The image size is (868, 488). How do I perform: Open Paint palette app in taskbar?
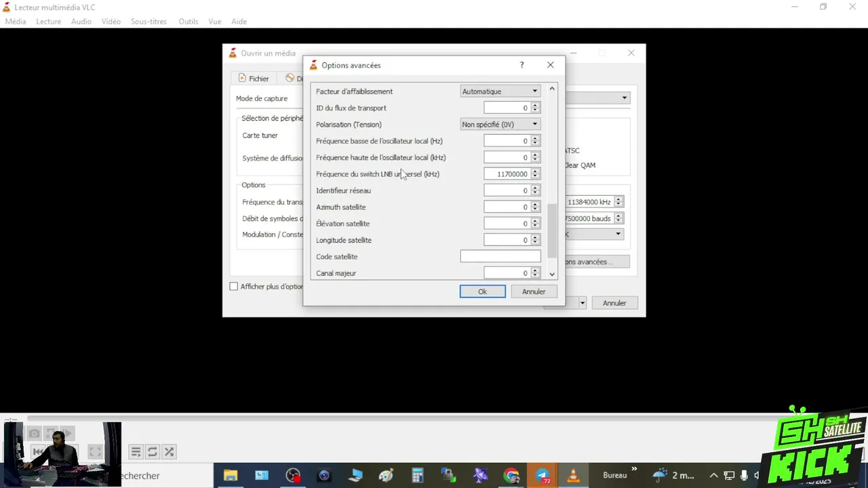(x=386, y=476)
